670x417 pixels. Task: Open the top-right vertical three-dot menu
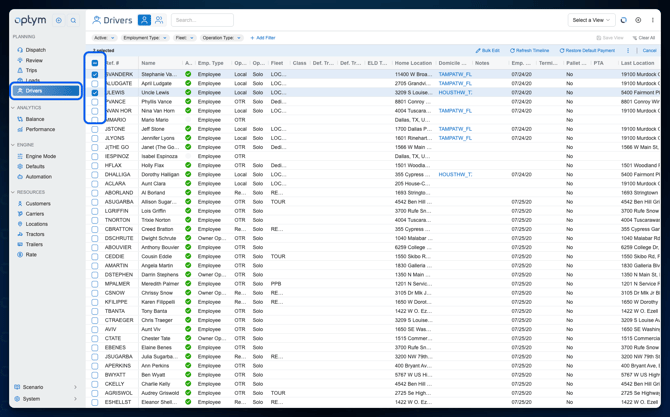[x=652, y=20]
